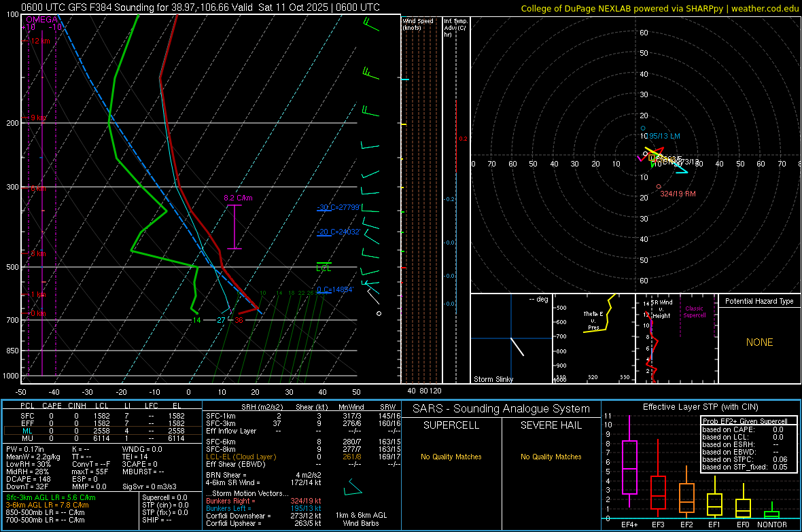The height and width of the screenshot is (532, 802).
Task: Click the Supercell = 0.0 value
Action: pos(164,497)
